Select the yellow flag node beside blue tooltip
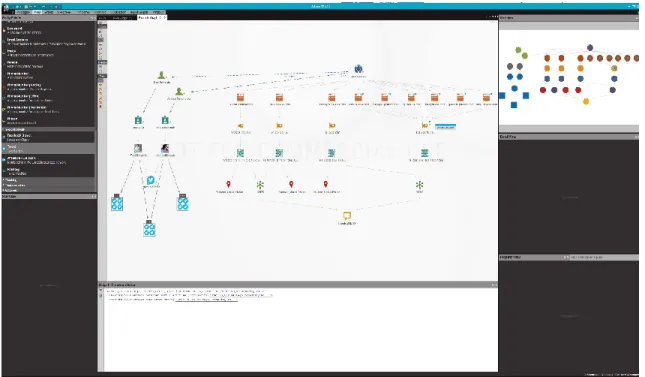The width and height of the screenshot is (645, 377). point(425,125)
